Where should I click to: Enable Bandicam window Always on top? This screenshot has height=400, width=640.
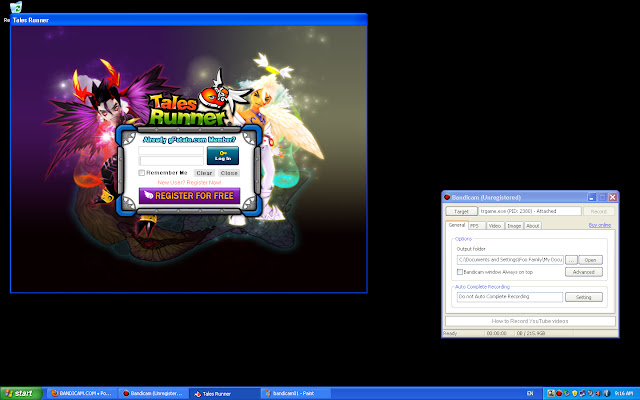(x=460, y=272)
